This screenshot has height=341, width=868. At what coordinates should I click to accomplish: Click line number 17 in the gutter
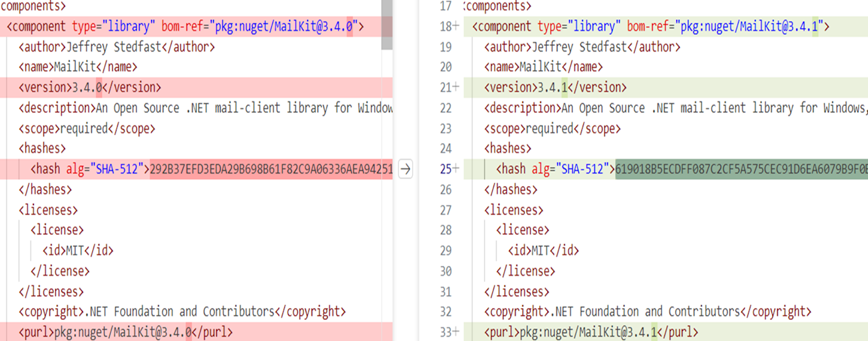pos(446,6)
